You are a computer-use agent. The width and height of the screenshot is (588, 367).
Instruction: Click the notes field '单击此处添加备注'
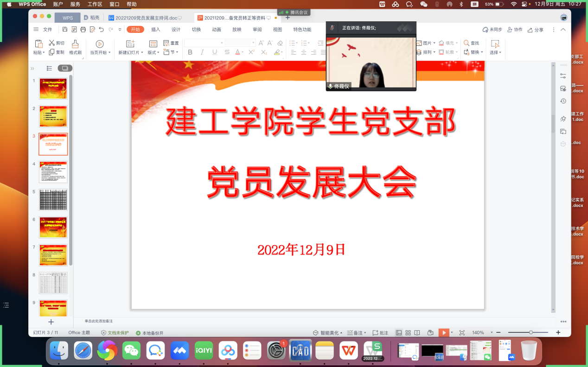(99, 321)
